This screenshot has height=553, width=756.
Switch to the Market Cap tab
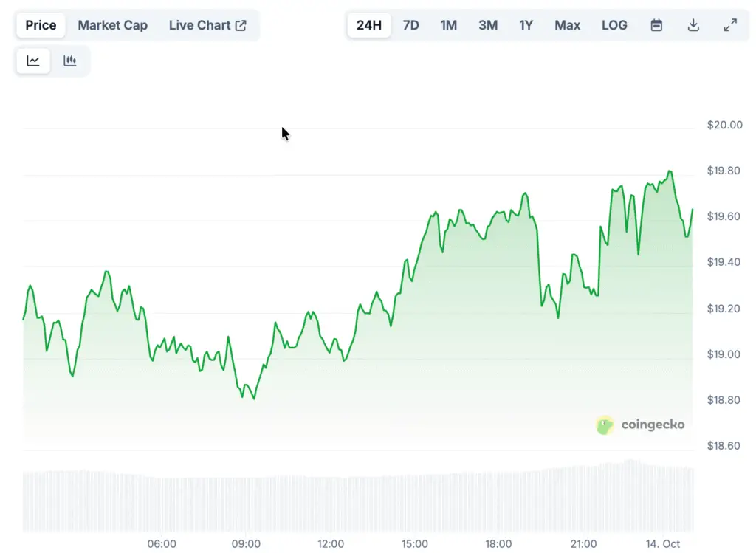coord(112,25)
